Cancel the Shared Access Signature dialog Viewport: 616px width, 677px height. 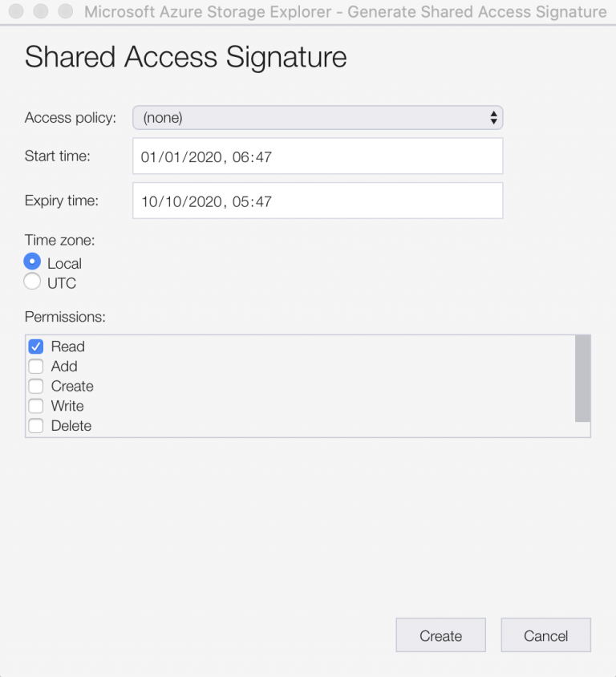[x=545, y=634]
